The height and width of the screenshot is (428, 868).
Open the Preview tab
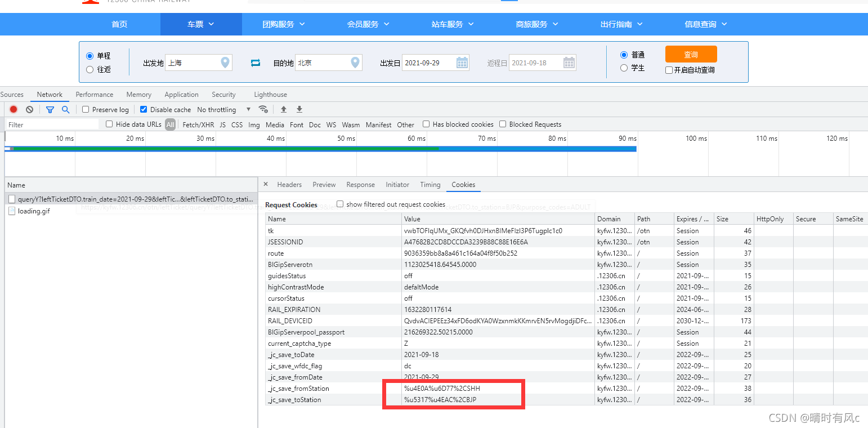[x=324, y=184]
